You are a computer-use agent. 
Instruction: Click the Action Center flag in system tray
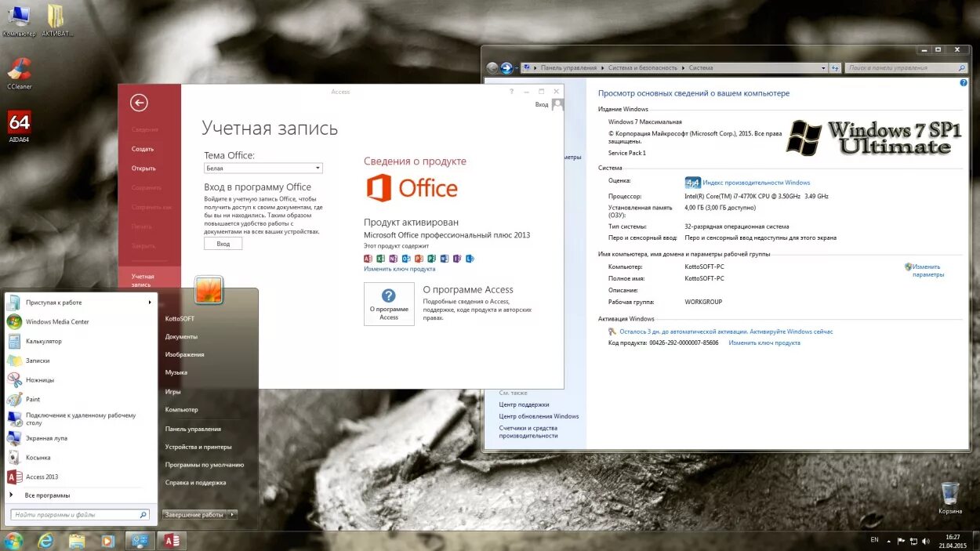tap(902, 540)
